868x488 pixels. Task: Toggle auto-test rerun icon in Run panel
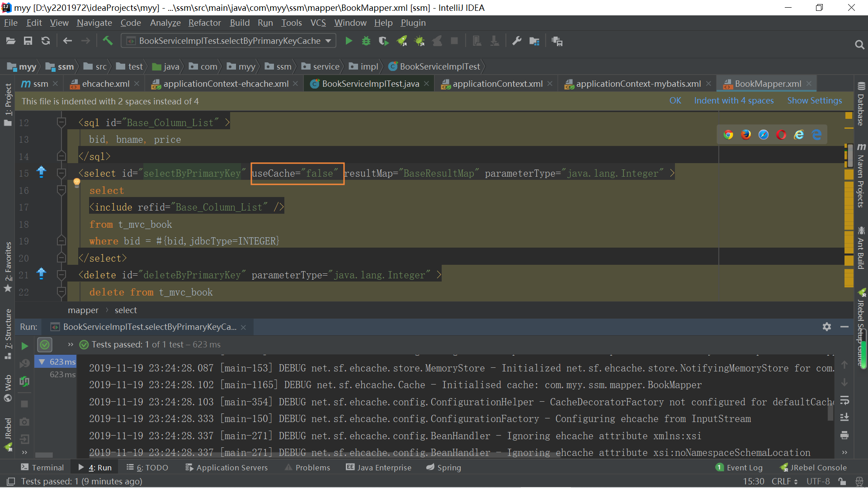tap(24, 382)
